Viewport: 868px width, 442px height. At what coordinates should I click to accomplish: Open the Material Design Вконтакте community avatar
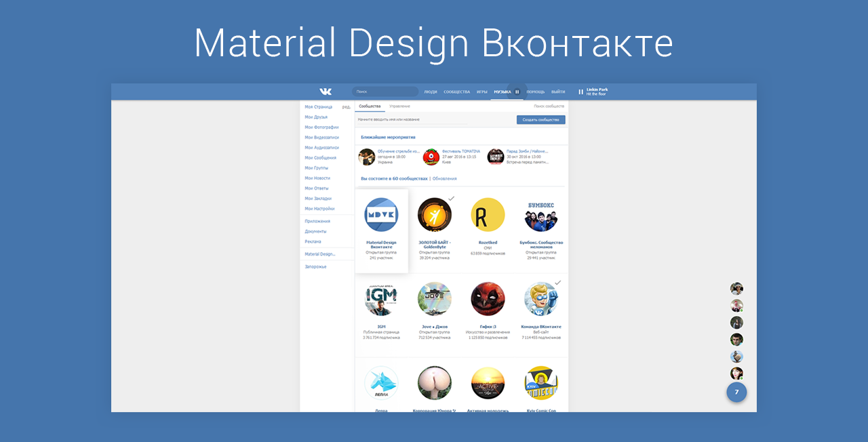coord(381,214)
